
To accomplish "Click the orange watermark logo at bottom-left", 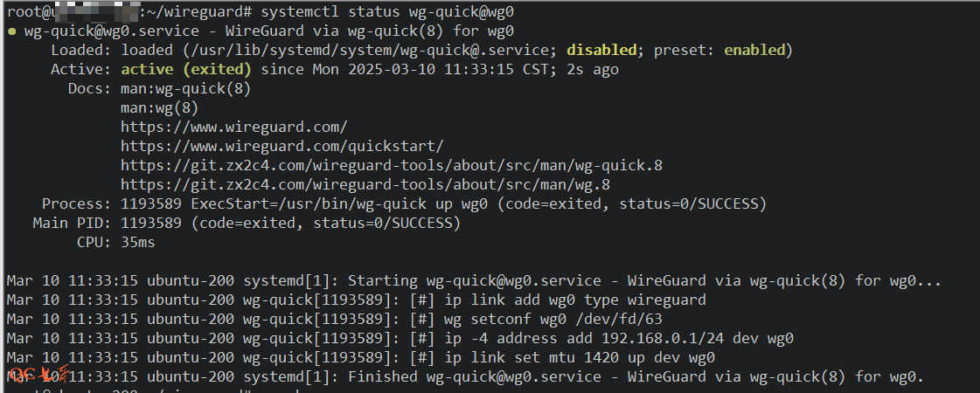I will 33,376.
